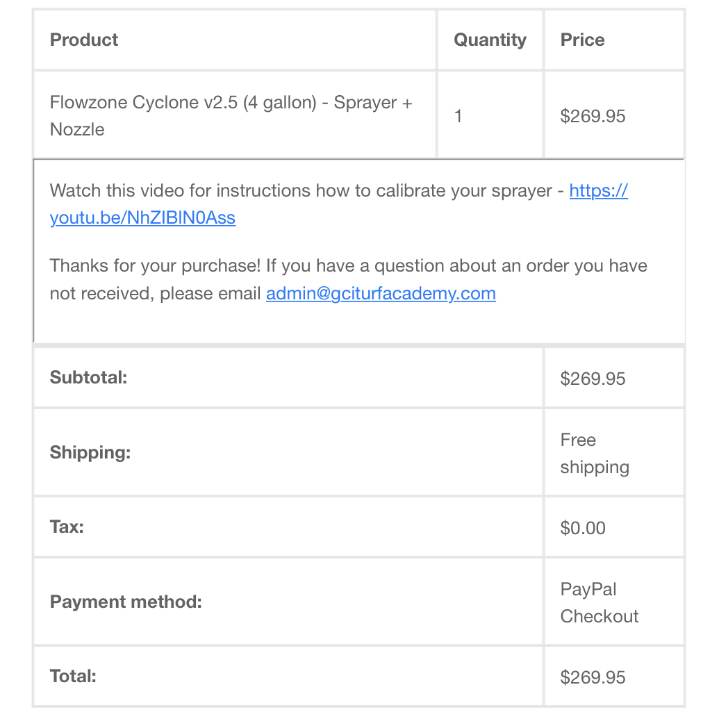Click the quantity value 1

[x=458, y=116]
